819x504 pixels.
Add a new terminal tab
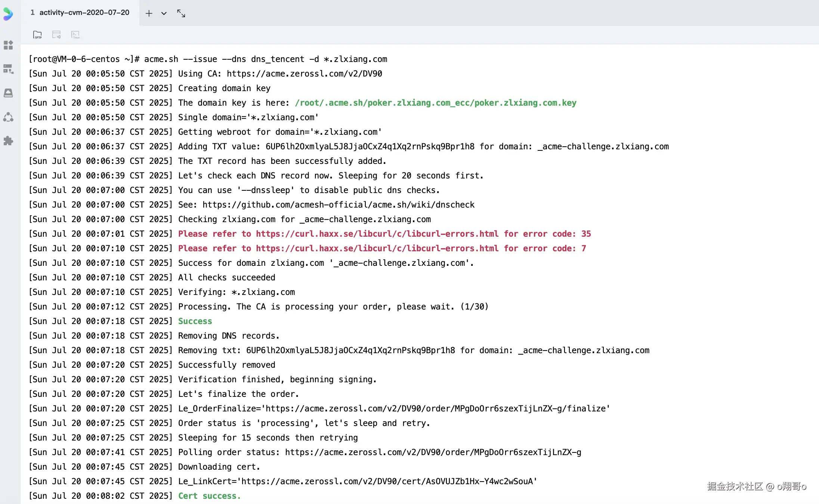point(149,13)
